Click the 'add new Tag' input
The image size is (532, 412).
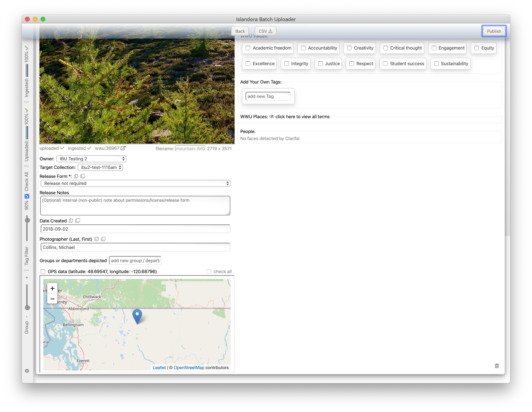(268, 96)
